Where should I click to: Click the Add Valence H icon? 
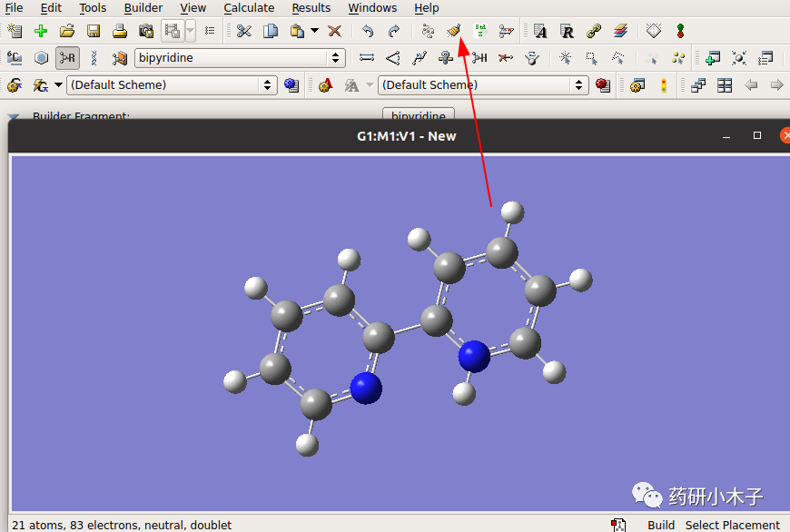click(x=479, y=58)
